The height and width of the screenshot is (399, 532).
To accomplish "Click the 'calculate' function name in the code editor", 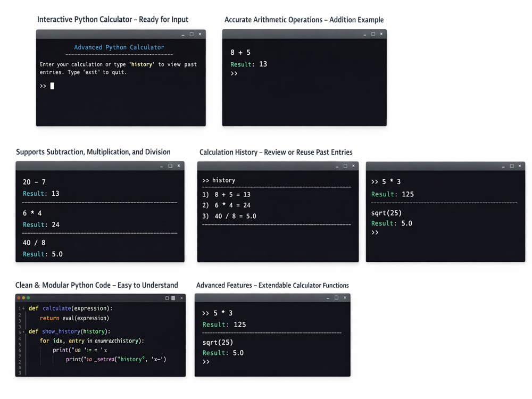I will [57, 309].
